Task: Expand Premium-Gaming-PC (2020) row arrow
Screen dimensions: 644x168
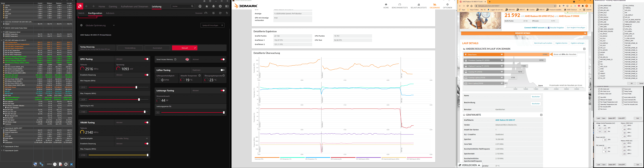Action: pos(502,60)
